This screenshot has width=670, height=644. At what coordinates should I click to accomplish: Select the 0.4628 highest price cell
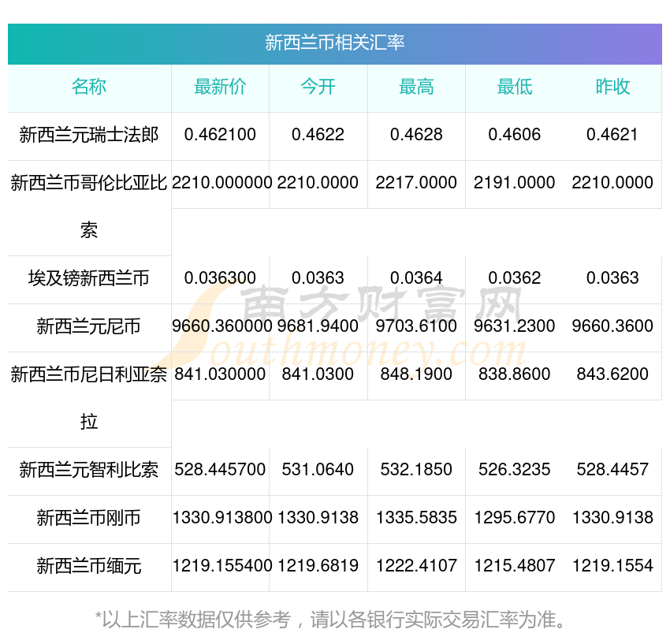(x=416, y=135)
